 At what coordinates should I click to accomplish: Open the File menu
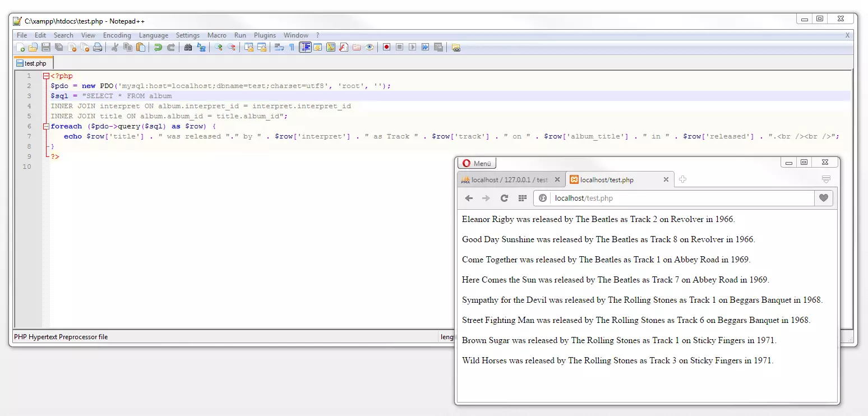point(22,35)
